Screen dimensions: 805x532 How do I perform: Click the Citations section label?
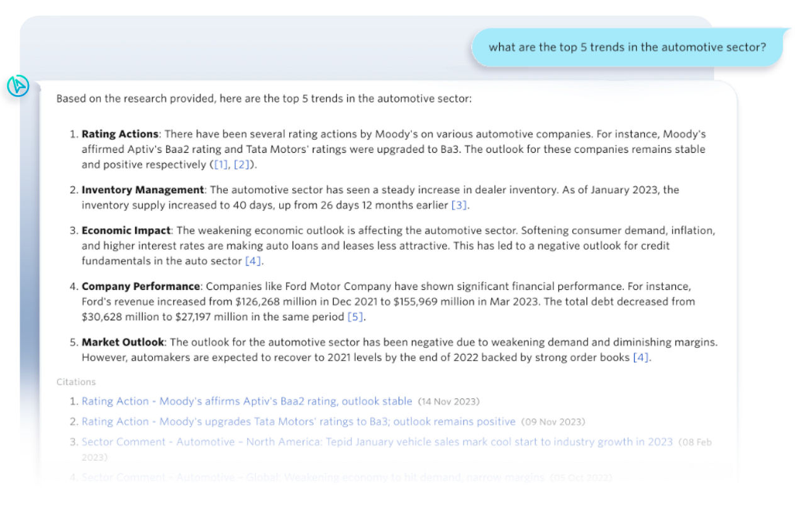75,382
